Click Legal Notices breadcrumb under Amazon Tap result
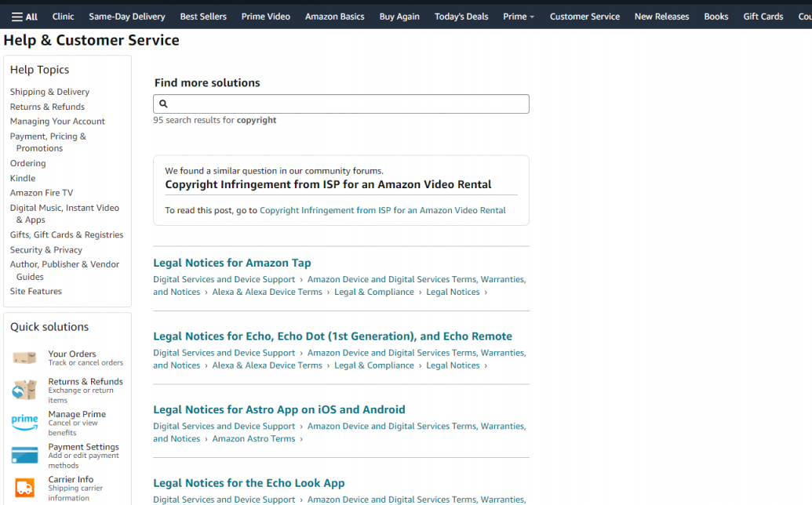This screenshot has height=505, width=812. pos(453,292)
